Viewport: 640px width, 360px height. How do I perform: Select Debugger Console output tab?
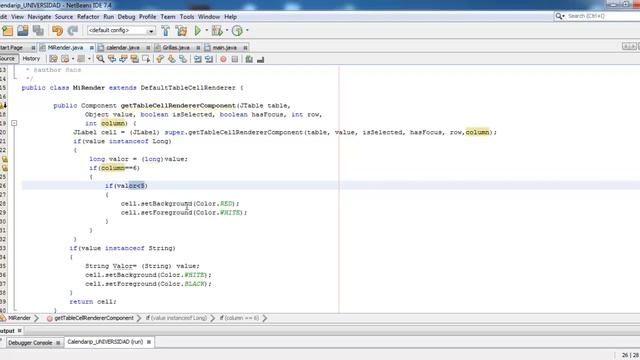pyautogui.click(x=31, y=343)
